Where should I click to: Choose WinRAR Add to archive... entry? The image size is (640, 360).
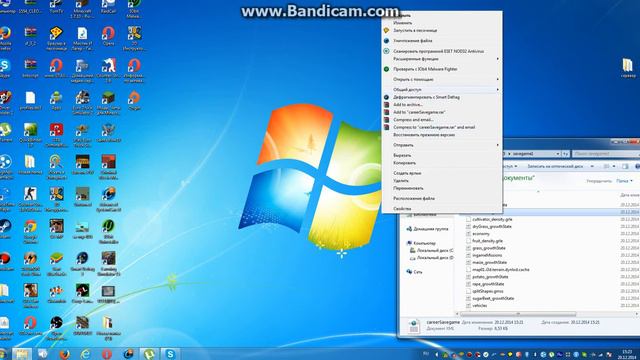407,104
